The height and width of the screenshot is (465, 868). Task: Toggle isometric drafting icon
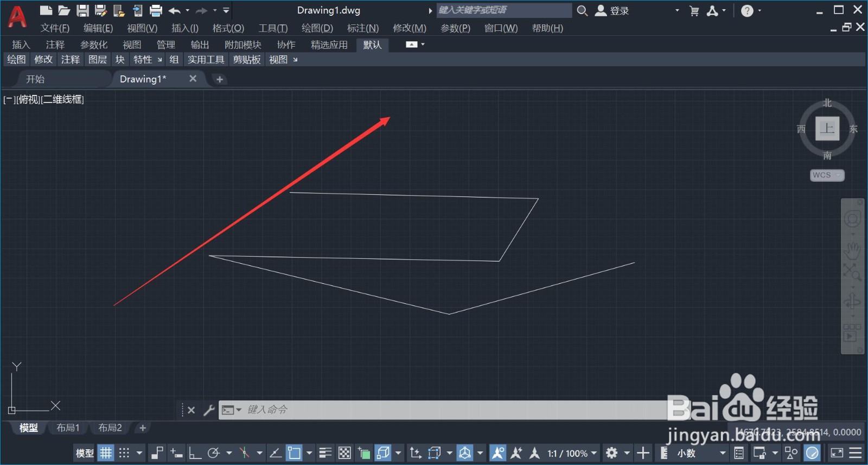(x=245, y=453)
